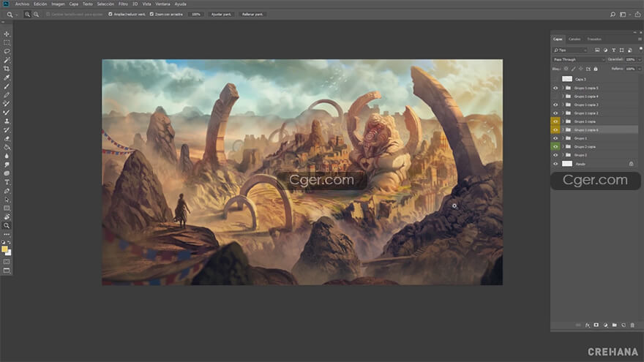Viewport: 644px width, 362px height.
Task: Select the Rectangle shape tool
Action: point(7,208)
